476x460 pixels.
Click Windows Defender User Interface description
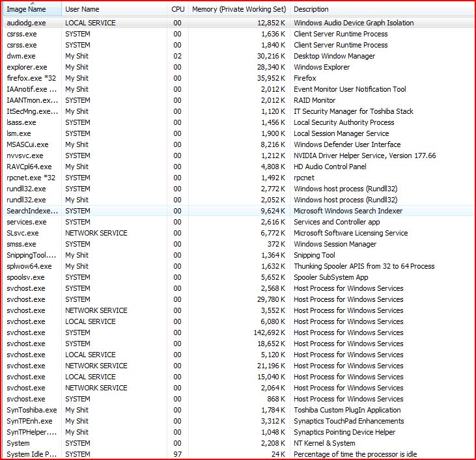(x=347, y=144)
